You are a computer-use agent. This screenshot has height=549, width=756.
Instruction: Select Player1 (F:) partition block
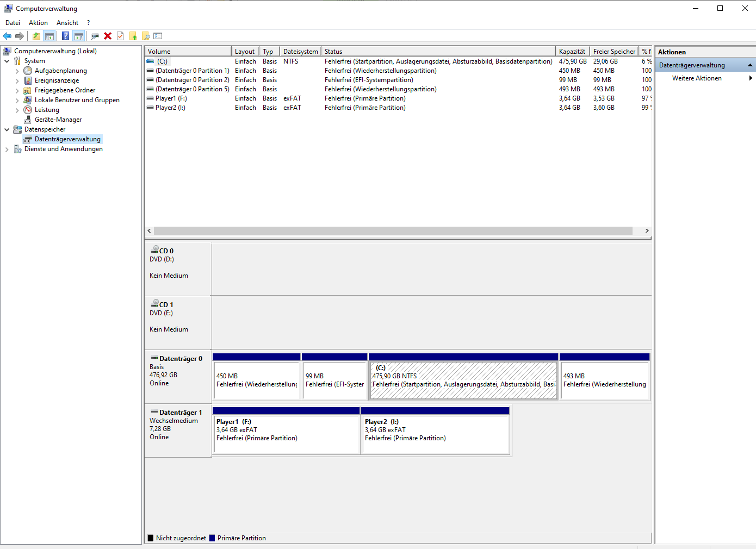[287, 431]
